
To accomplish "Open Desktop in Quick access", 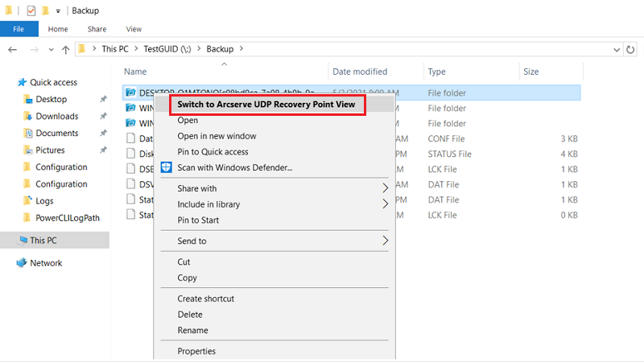I will click(52, 99).
